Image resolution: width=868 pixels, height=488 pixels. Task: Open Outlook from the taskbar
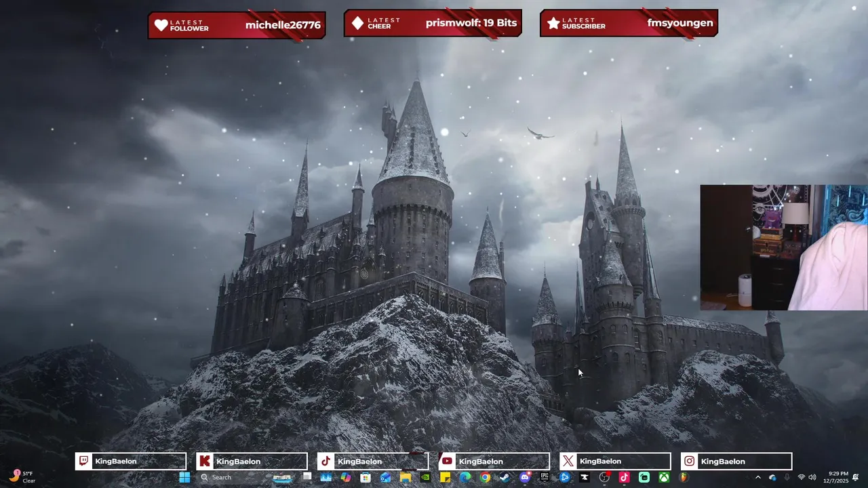pos(385,477)
